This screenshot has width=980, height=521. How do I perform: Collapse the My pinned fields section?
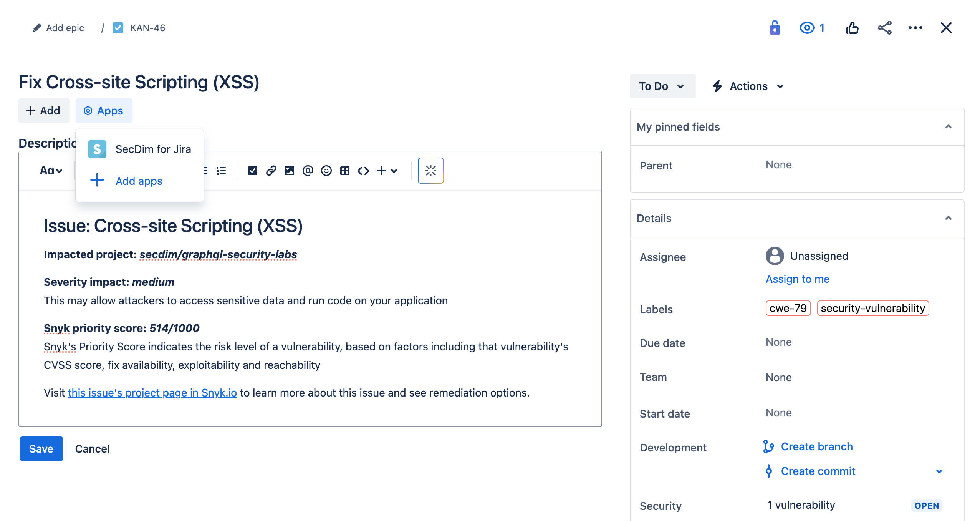tap(949, 127)
